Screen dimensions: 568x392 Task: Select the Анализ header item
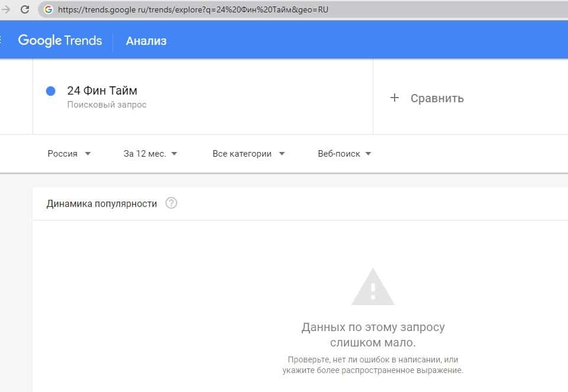[x=146, y=41]
